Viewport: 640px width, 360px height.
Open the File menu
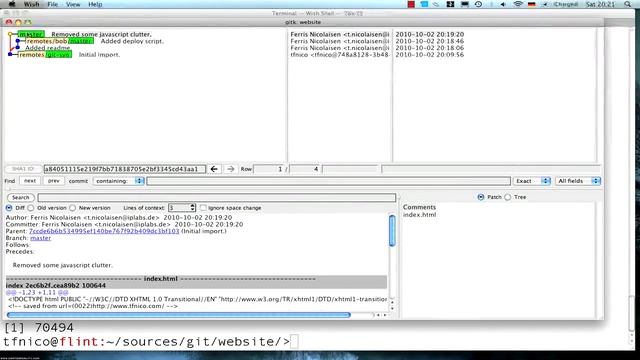coord(53,4)
